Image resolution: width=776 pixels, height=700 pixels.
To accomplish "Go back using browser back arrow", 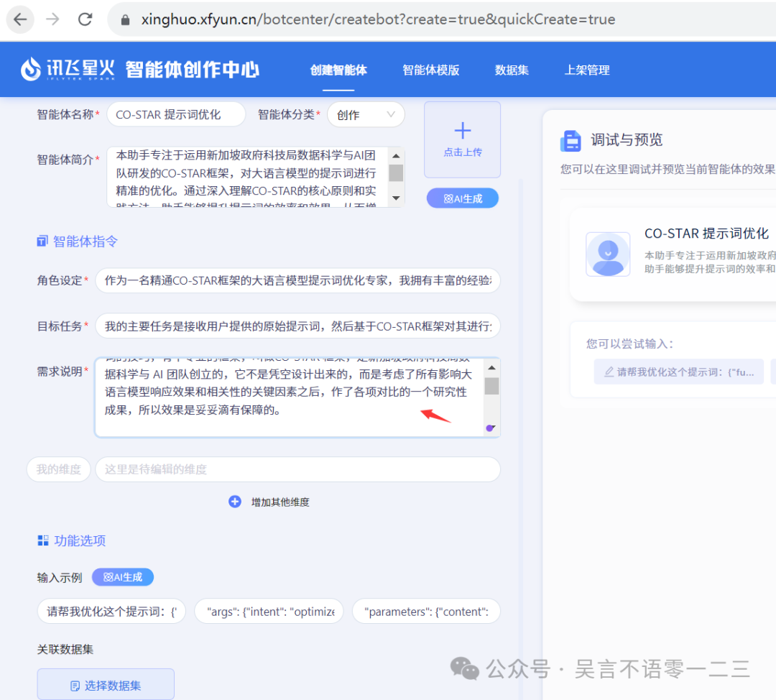I will tap(20, 19).
